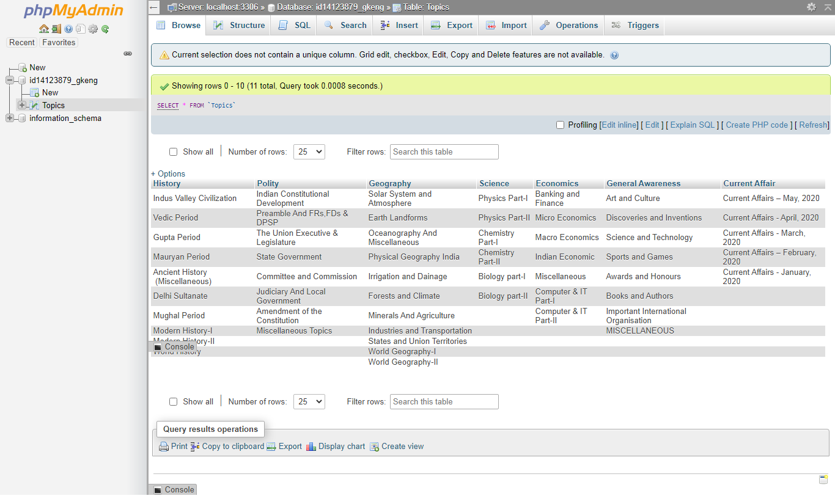Check the upper Show all checkbox
This screenshot has height=504, width=835.
point(173,152)
